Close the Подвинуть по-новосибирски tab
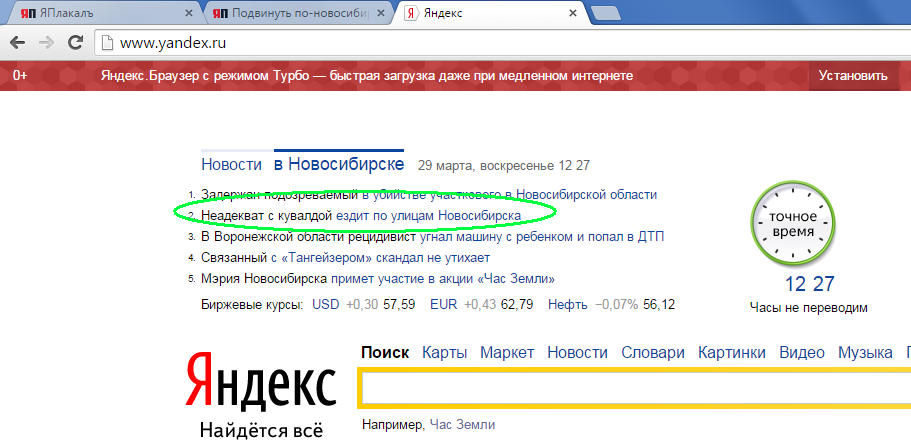Screen dimensions: 911x448 (381, 13)
